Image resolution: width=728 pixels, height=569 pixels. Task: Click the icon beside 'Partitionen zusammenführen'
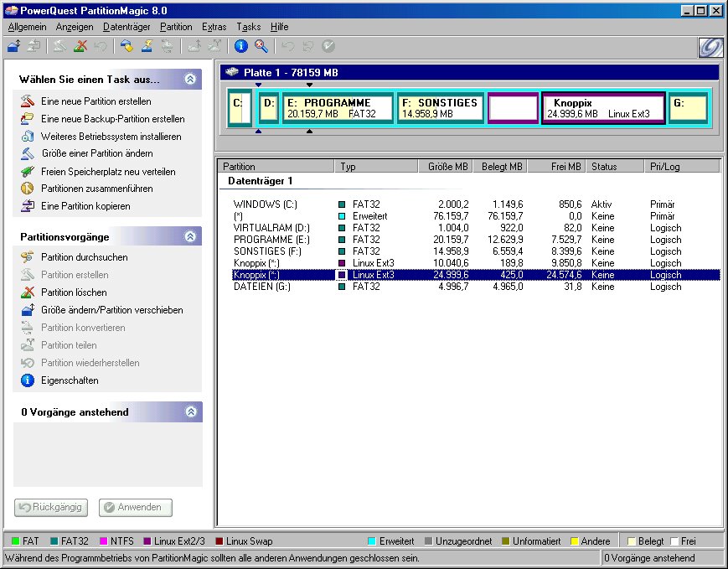pyautogui.click(x=28, y=188)
